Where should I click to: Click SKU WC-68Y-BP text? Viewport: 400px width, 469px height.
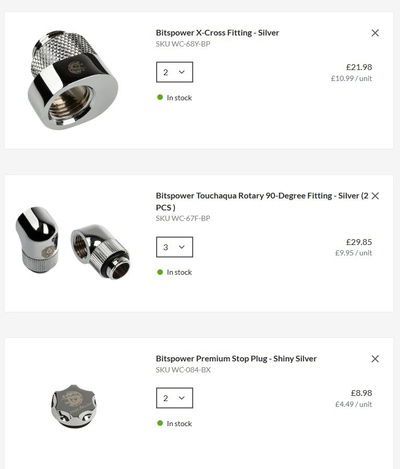pyautogui.click(x=183, y=44)
